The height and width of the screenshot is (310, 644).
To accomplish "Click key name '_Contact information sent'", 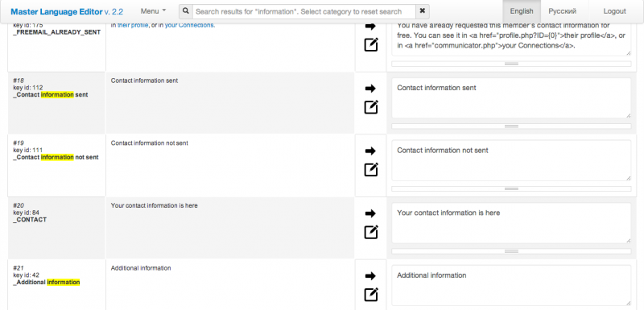I will click(51, 95).
